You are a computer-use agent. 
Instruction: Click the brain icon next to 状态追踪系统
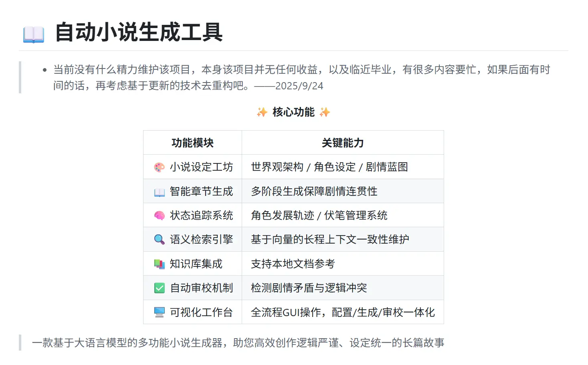[159, 216]
